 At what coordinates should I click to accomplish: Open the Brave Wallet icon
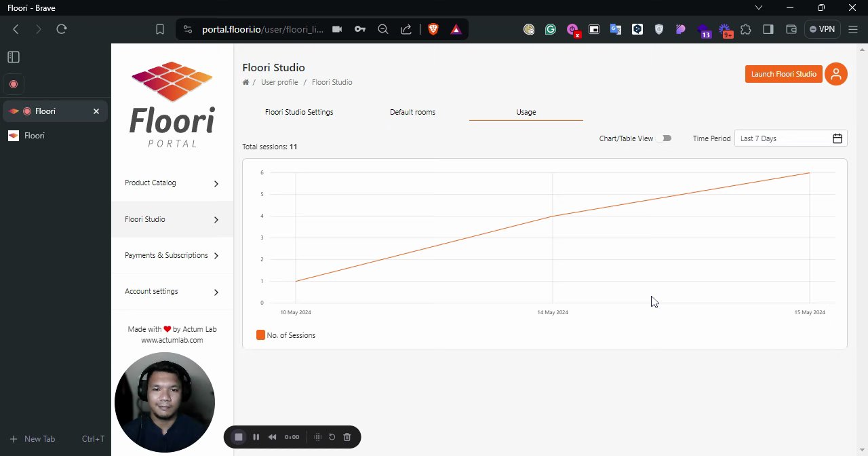click(791, 29)
